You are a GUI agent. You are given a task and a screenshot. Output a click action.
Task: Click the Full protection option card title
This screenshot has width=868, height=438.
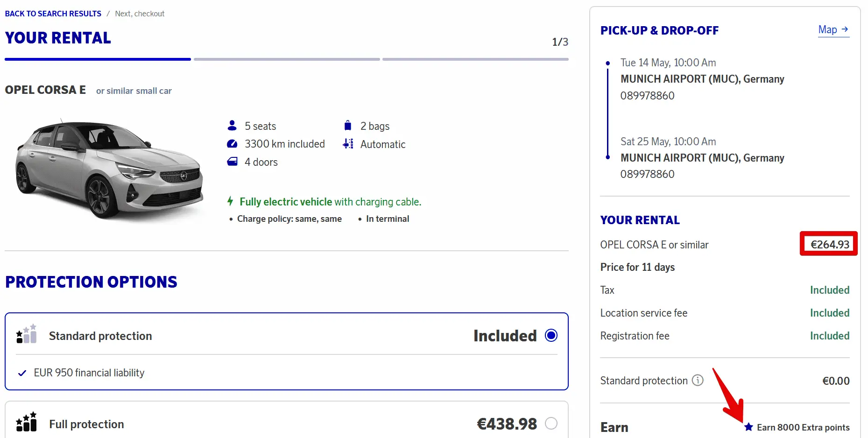coord(86,424)
